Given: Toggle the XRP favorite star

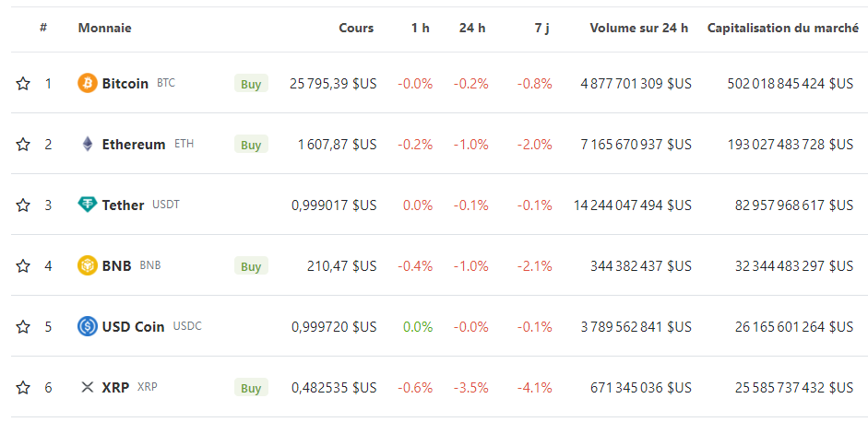Looking at the screenshot, I should coord(23,388).
